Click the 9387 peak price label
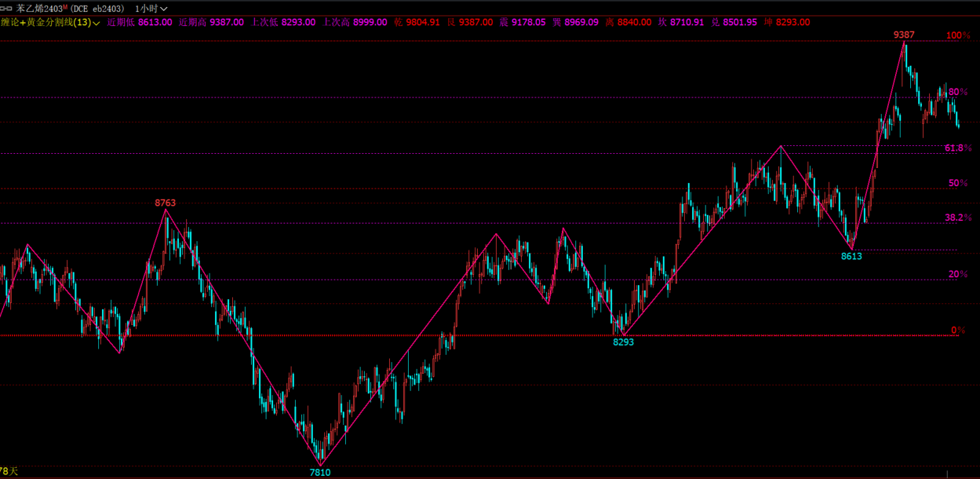Image resolution: width=980 pixels, height=479 pixels. [904, 35]
